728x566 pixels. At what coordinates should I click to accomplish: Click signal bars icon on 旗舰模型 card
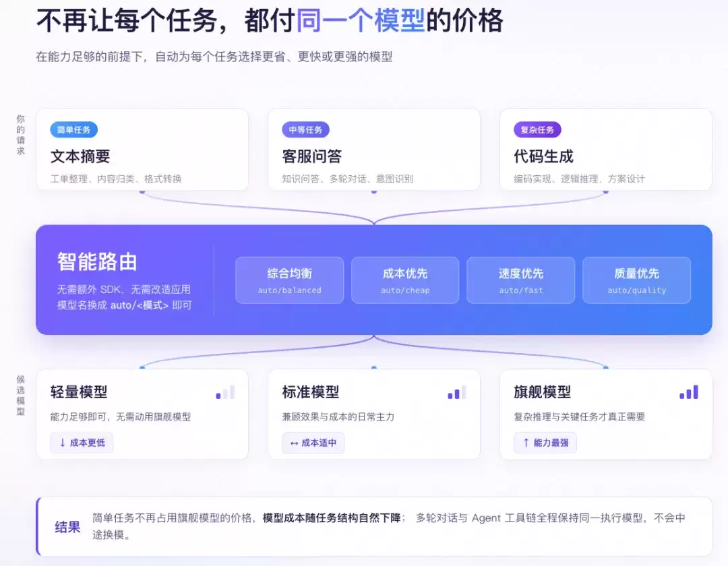pyautogui.click(x=688, y=392)
